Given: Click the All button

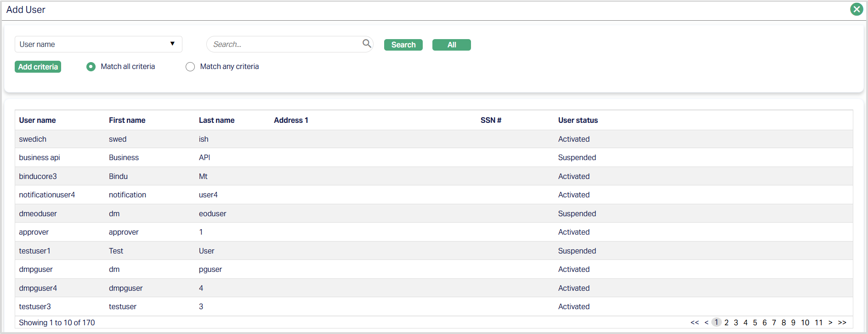Looking at the screenshot, I should (x=451, y=45).
